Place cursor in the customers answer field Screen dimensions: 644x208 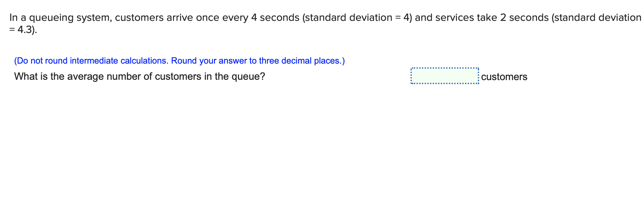coord(444,76)
